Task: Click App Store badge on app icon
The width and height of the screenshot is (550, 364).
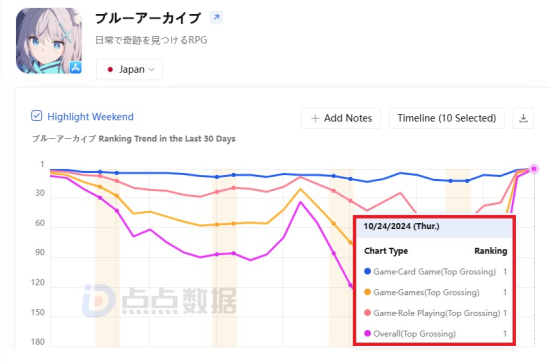Action: pos(75,67)
